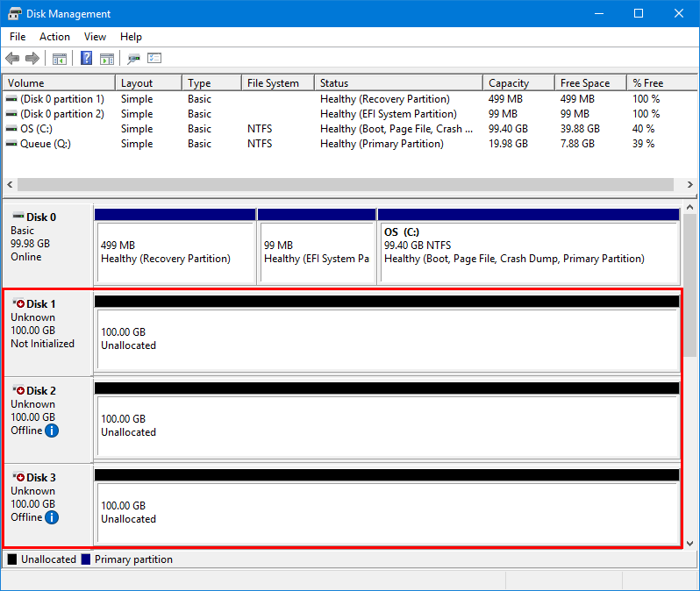Sort by the File System column header
The image size is (700, 591).
tap(275, 83)
